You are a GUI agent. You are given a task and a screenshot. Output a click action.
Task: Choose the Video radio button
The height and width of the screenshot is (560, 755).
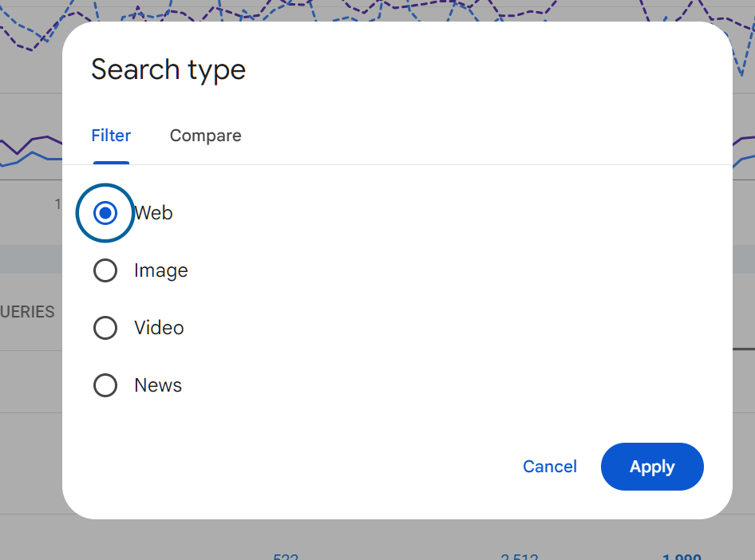coord(105,328)
